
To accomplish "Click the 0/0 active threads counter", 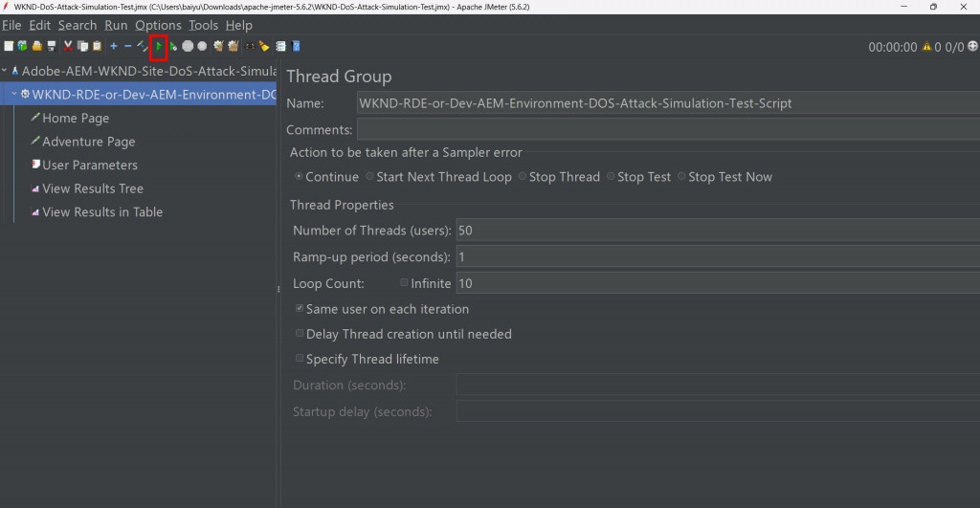I will pyautogui.click(x=954, y=47).
